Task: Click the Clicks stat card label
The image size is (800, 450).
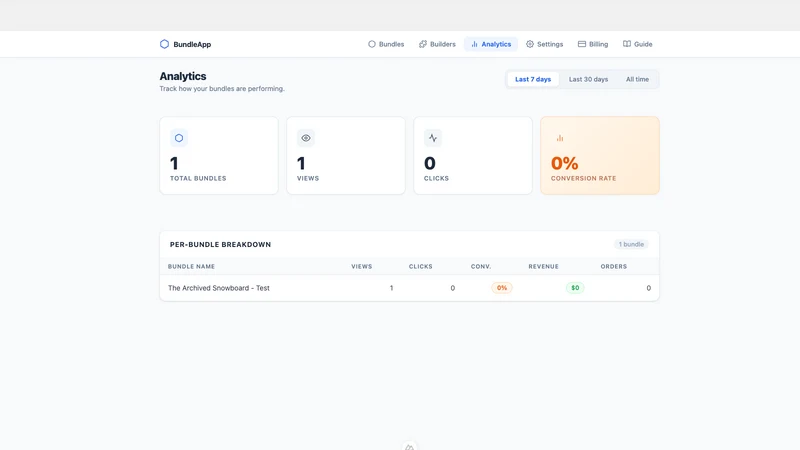Action: 436,179
